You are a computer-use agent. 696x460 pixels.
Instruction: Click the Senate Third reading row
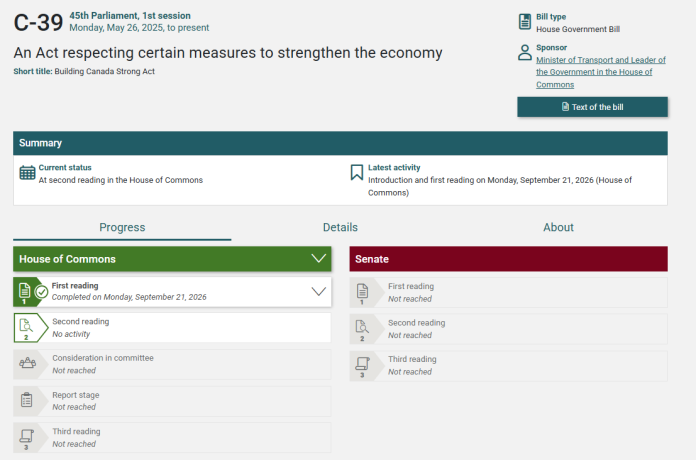[x=508, y=365]
